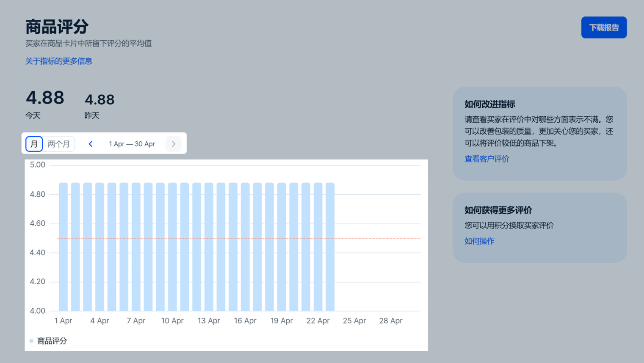
Task: Click the bar for 4 Apr
Action: click(x=100, y=247)
